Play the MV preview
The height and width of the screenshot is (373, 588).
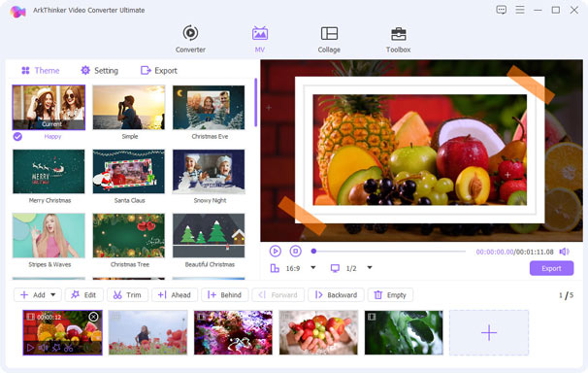[x=276, y=251]
